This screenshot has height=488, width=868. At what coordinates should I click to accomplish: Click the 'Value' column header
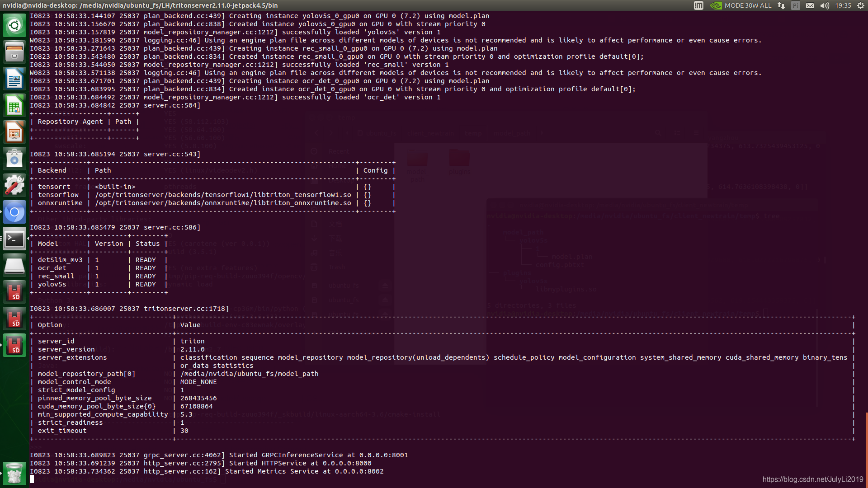click(x=190, y=325)
